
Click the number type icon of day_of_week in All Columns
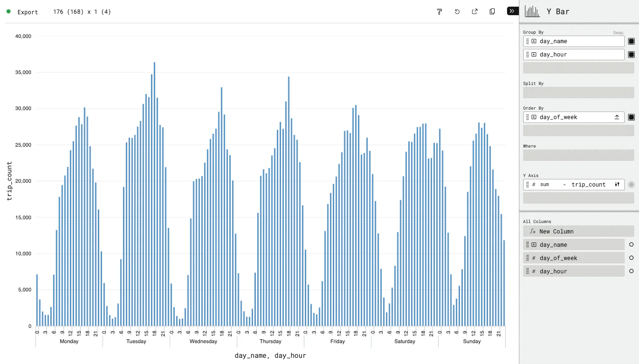[534, 258]
